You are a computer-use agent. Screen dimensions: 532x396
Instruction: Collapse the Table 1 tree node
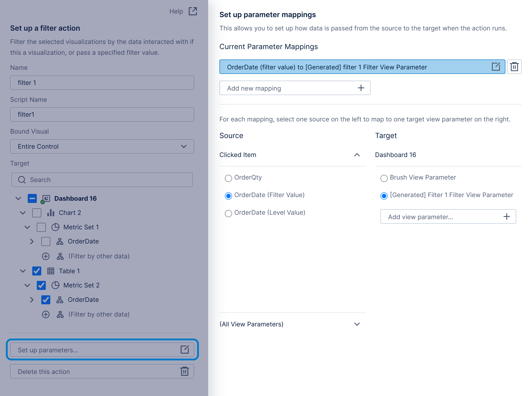[x=23, y=271]
